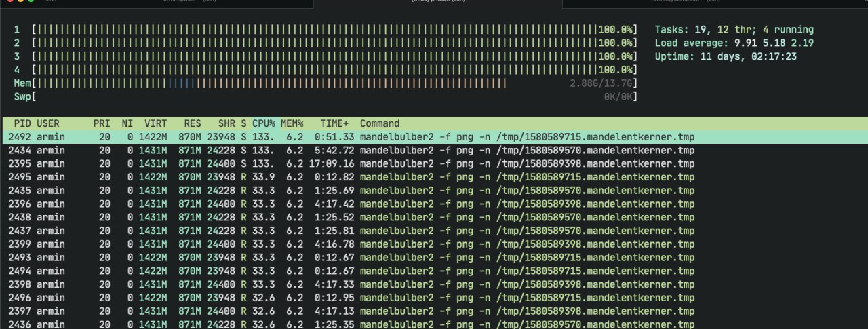Select the highlighted process row PID 2492
This screenshot has width=868, height=329.
[x=434, y=137]
